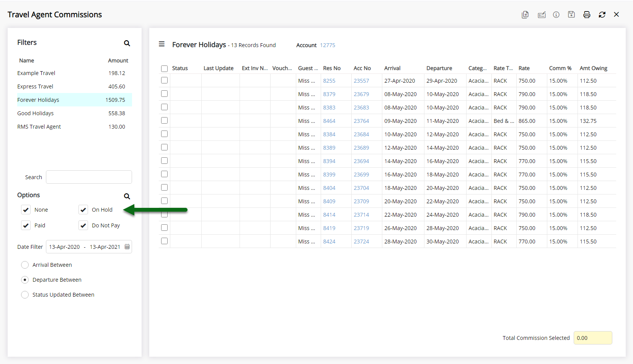Untick the None option checkbox
This screenshot has height=364, width=633.
(26, 210)
